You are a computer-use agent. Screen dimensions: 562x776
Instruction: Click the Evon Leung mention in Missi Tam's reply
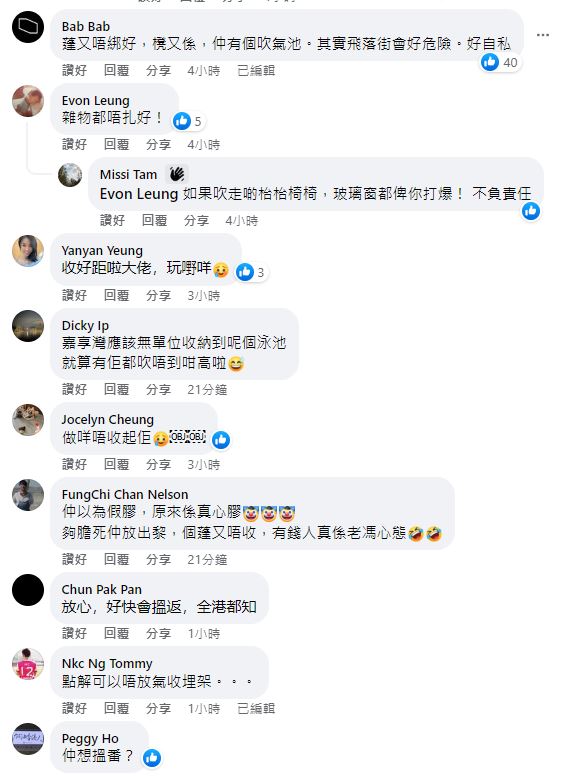[139, 194]
